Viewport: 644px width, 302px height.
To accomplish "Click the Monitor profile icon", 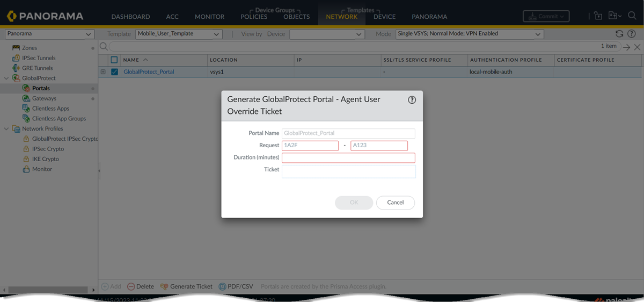I will coord(26,169).
